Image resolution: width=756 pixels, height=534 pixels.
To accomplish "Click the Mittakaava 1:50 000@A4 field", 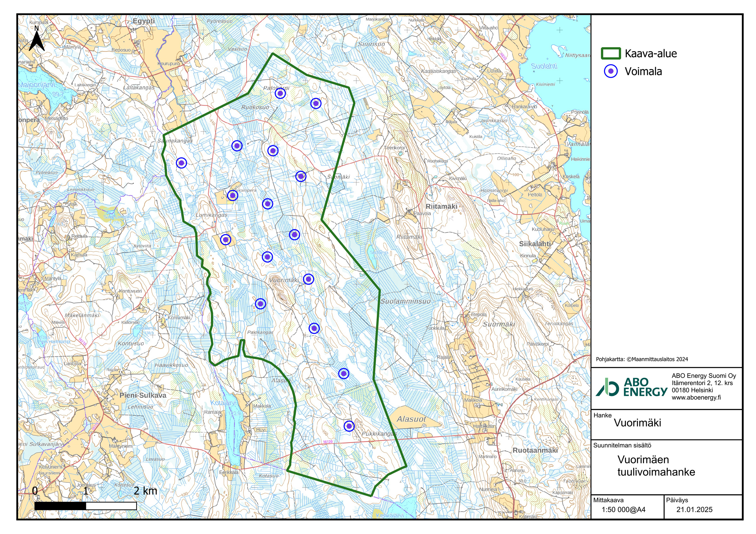I will point(623,510).
